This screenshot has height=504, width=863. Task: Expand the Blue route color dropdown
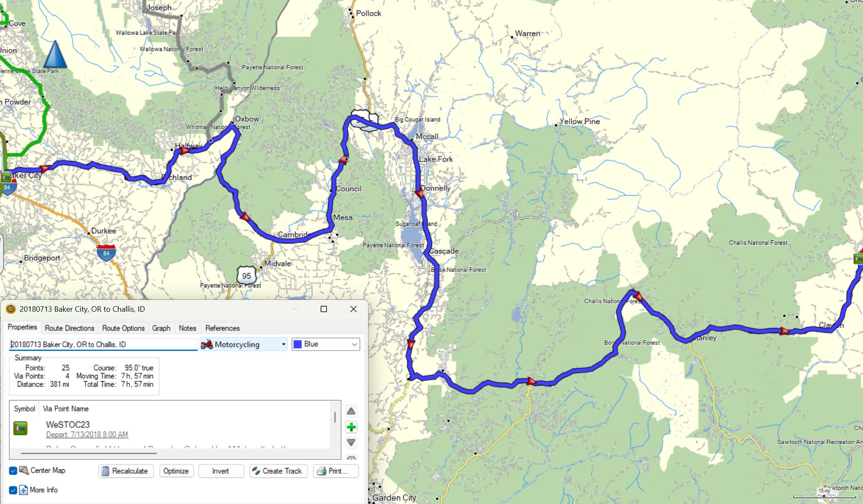[326, 344]
